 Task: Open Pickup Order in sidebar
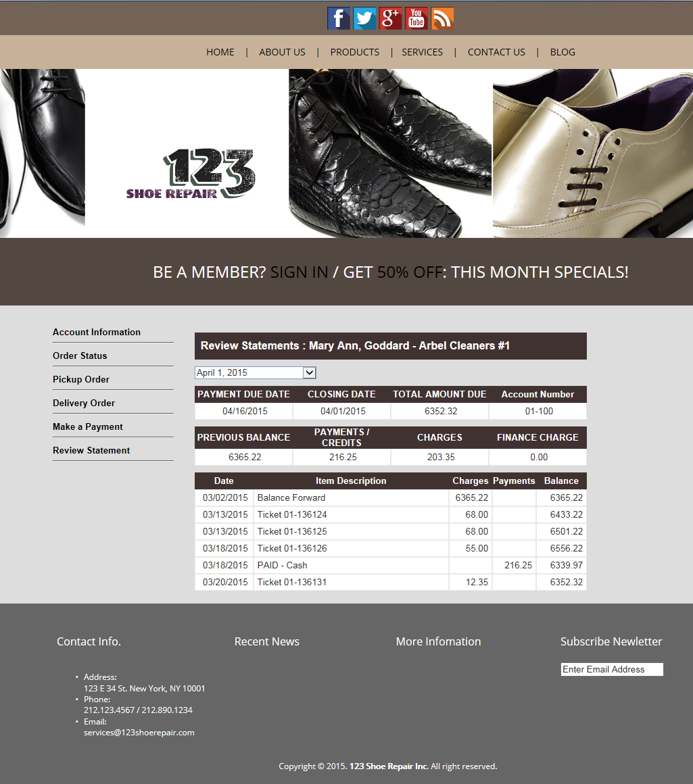[x=81, y=379]
